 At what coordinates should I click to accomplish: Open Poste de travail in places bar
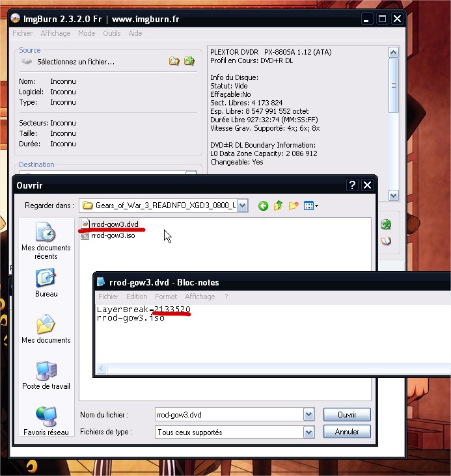tap(46, 375)
